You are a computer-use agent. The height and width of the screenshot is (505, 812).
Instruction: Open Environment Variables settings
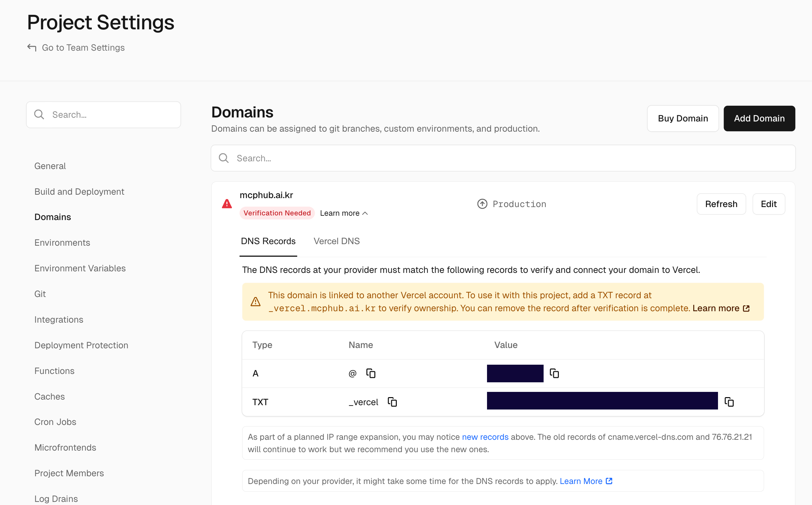pyautogui.click(x=80, y=268)
